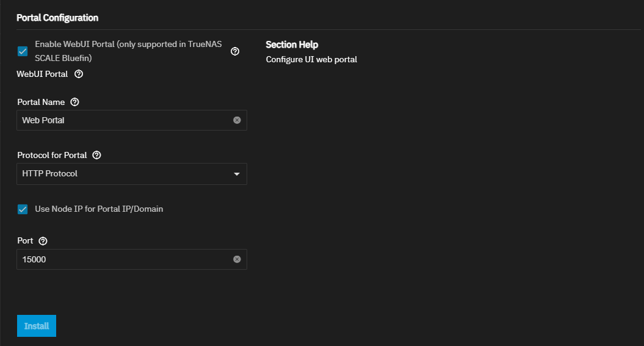The image size is (644, 346).
Task: Open the Protocol for Portal select box
Action: 122,174
